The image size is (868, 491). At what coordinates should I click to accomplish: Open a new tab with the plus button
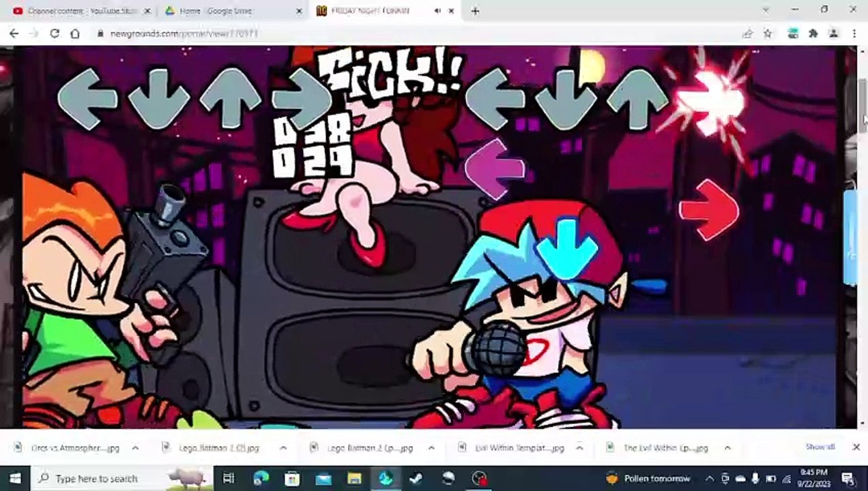click(x=475, y=11)
